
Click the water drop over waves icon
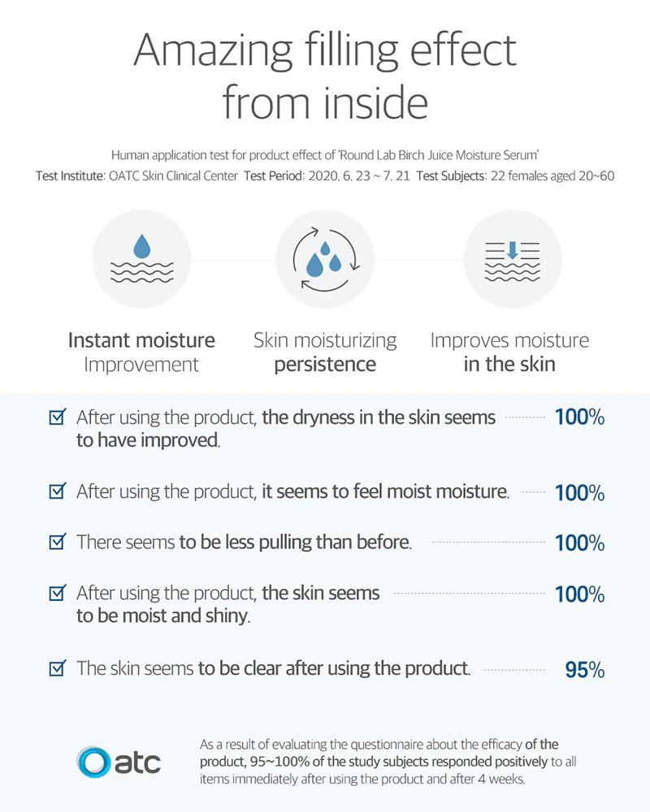coord(141,258)
